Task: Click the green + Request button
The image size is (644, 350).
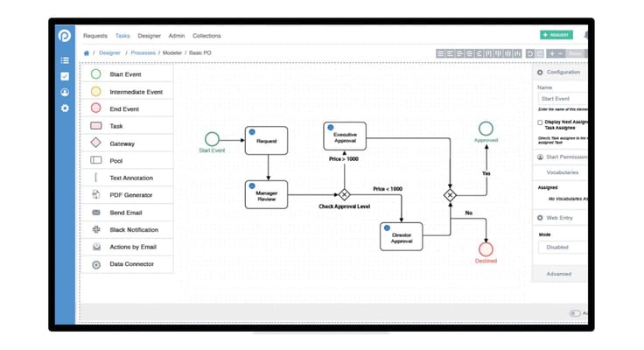Action: [x=556, y=35]
